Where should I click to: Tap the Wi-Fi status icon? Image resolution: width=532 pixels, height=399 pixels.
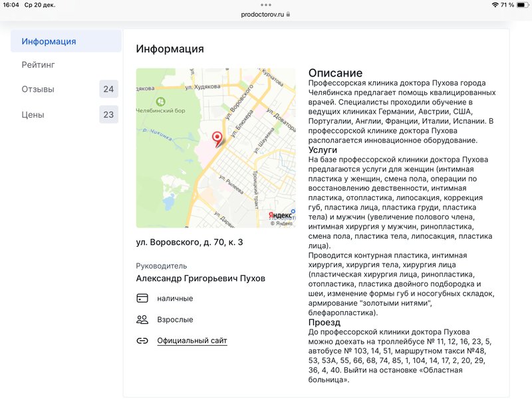coord(495,5)
